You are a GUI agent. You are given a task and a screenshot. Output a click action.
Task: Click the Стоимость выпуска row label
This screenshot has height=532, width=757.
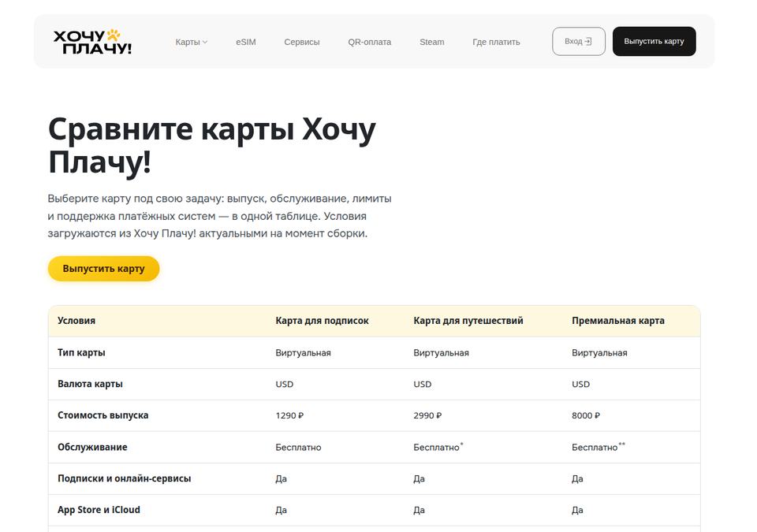coord(103,415)
